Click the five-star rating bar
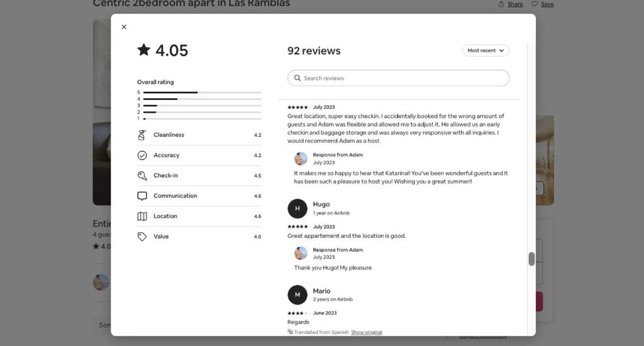Screen dimensions: 644x346 coord(202,92)
